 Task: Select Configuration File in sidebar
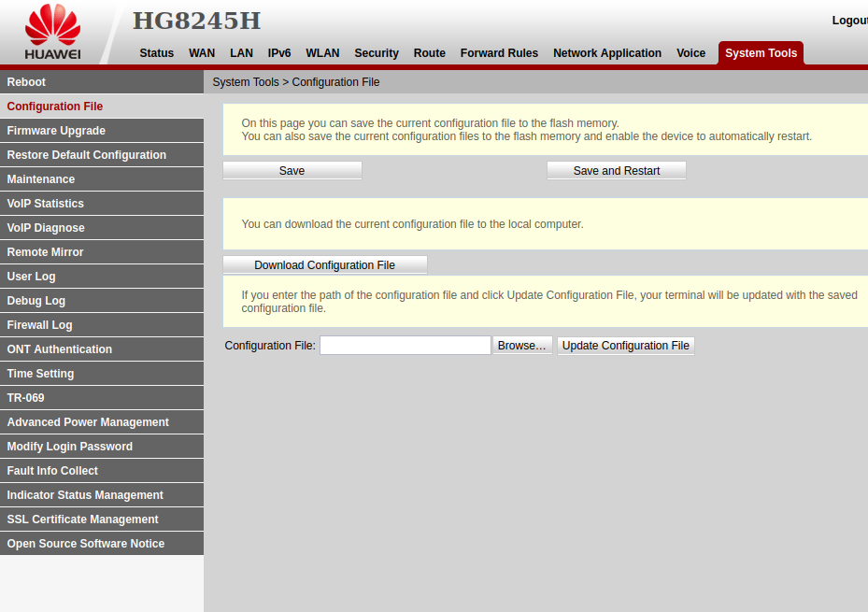(102, 107)
